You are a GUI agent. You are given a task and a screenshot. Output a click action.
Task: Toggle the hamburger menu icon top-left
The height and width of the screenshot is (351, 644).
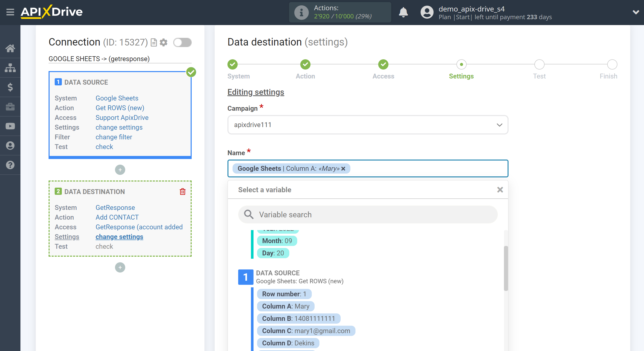point(9,12)
